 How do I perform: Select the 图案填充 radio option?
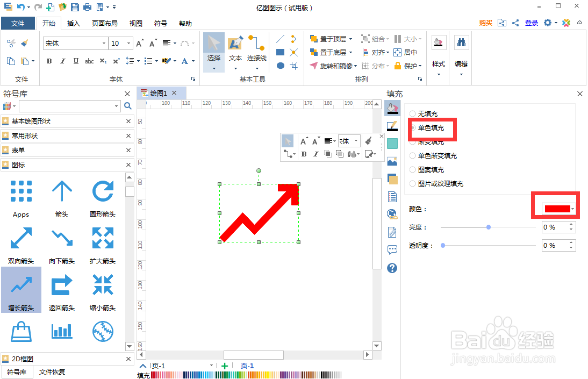click(412, 169)
